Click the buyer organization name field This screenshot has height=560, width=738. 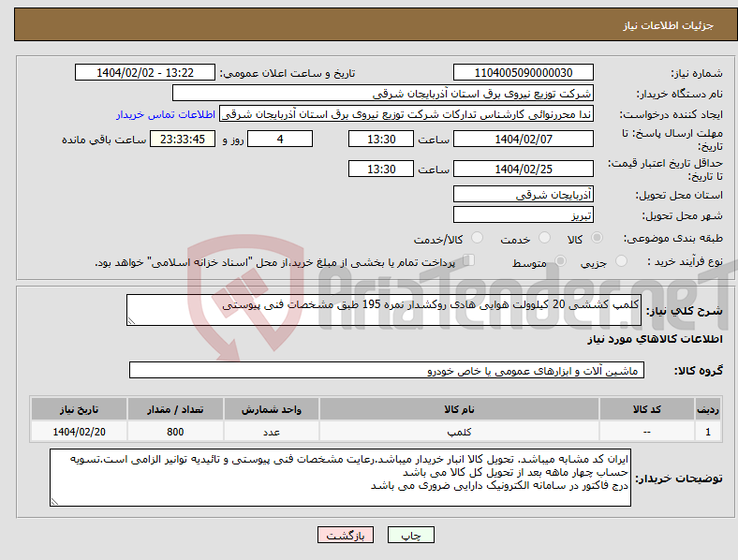[383, 93]
